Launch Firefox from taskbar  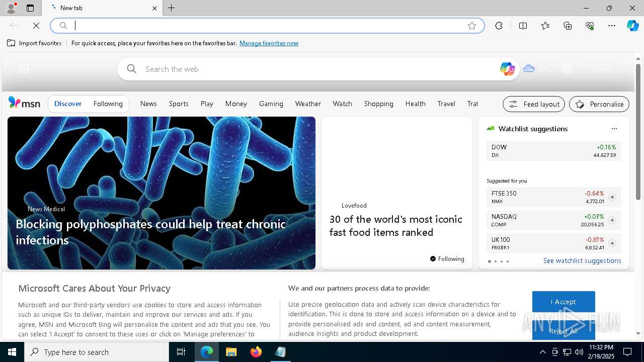pyautogui.click(x=256, y=352)
